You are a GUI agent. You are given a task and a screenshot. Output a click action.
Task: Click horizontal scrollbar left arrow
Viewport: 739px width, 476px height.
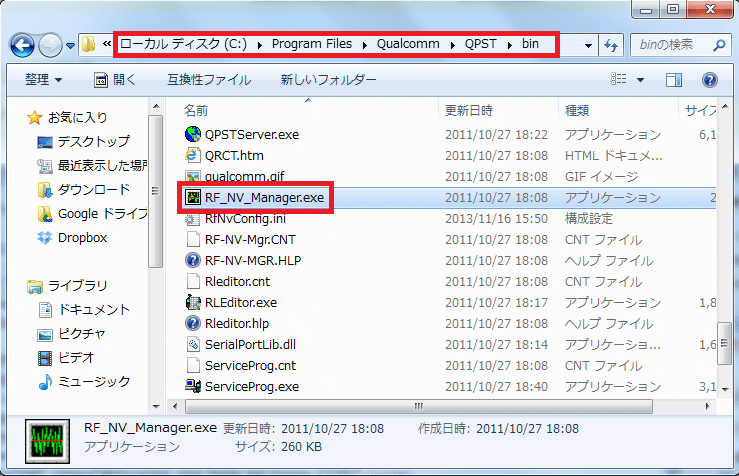pyautogui.click(x=175, y=406)
